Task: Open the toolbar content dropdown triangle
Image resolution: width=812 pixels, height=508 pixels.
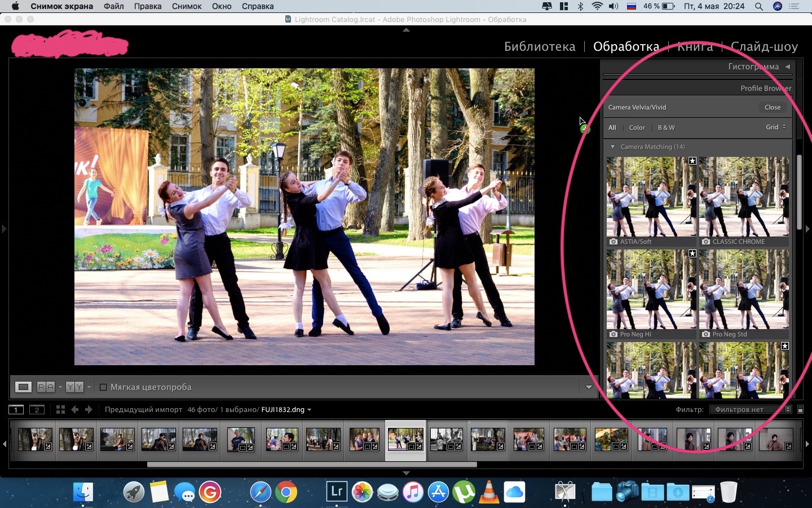Action: tap(589, 387)
